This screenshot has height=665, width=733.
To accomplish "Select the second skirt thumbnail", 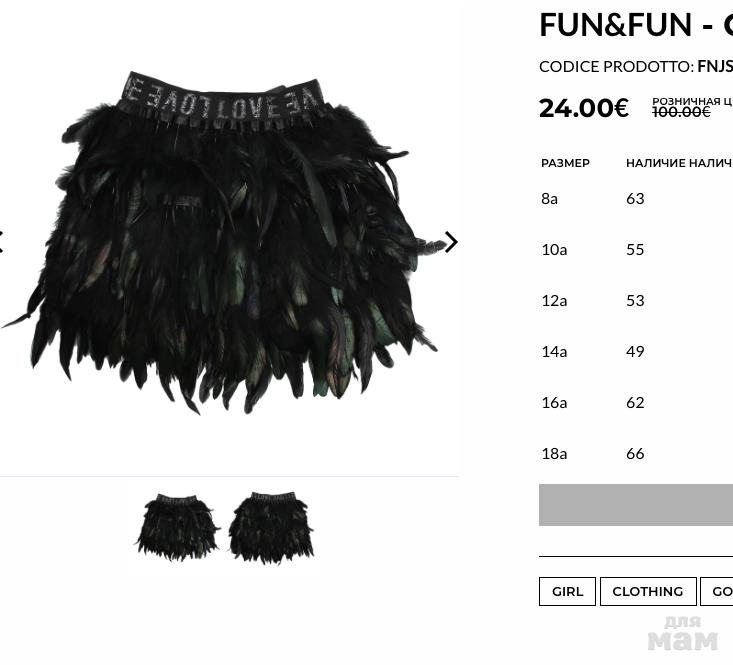I will pyautogui.click(x=271, y=528).
